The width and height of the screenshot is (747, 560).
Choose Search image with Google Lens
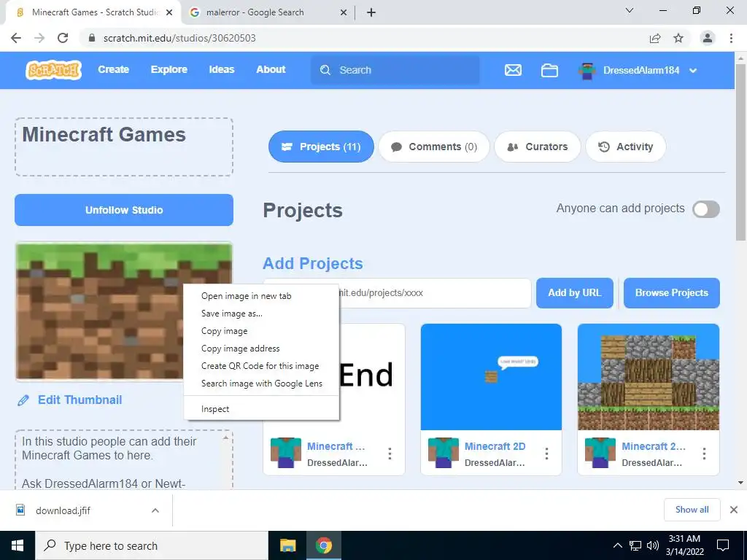(x=262, y=384)
